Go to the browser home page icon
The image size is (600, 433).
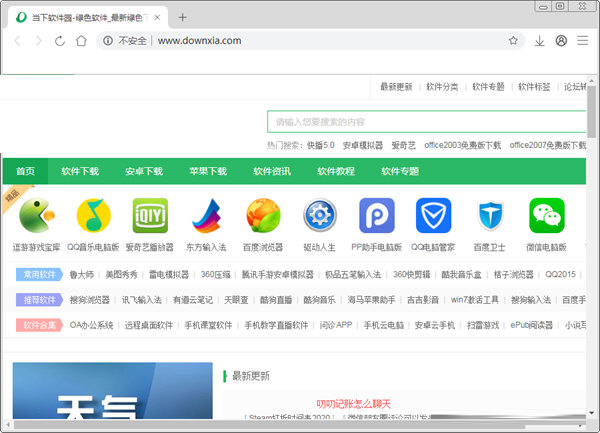[x=82, y=41]
